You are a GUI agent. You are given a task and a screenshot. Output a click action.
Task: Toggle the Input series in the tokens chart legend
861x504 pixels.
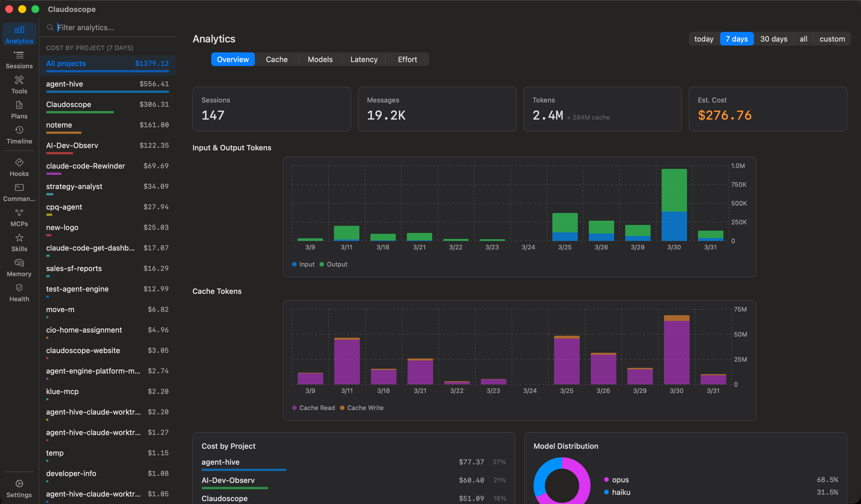[303, 264]
